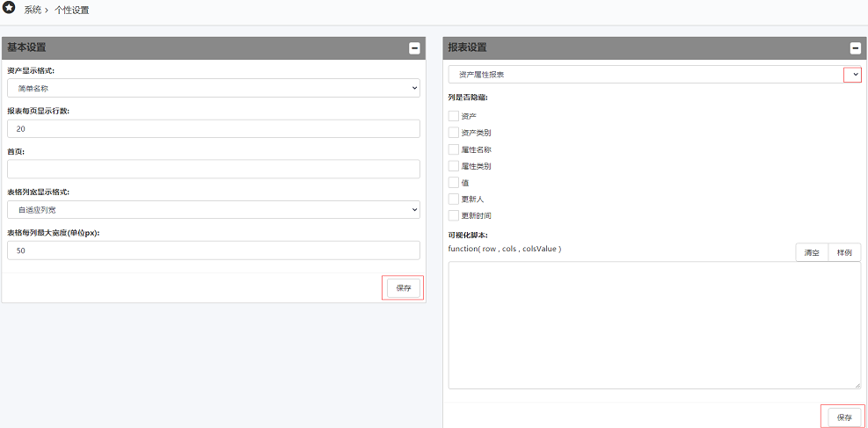This screenshot has height=428, width=868.
Task: Save the 报表设置 panel settings
Action: 843,417
